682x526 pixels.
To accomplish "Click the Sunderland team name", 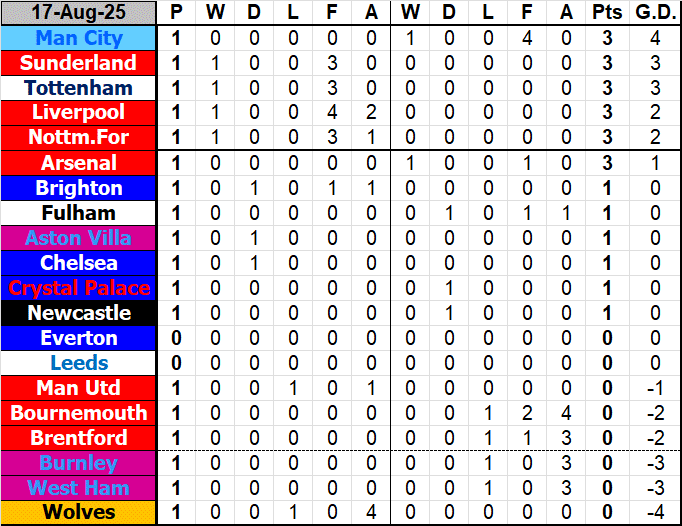I will tap(79, 63).
